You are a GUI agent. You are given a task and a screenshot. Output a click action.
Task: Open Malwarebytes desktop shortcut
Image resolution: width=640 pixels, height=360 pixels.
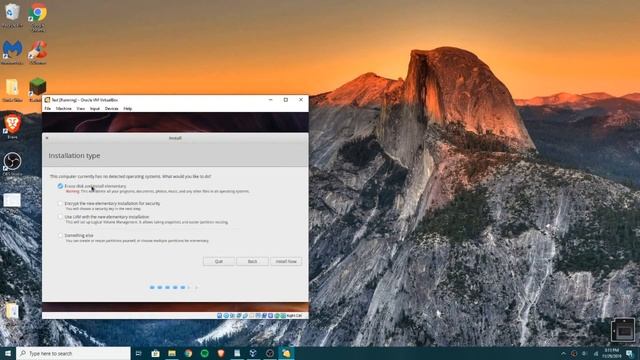12,52
